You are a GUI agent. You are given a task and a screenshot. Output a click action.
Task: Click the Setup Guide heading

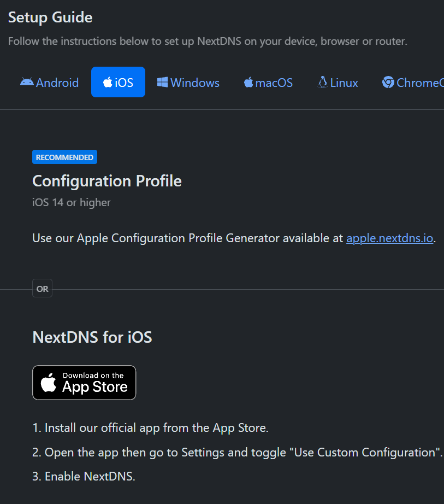pos(50,17)
